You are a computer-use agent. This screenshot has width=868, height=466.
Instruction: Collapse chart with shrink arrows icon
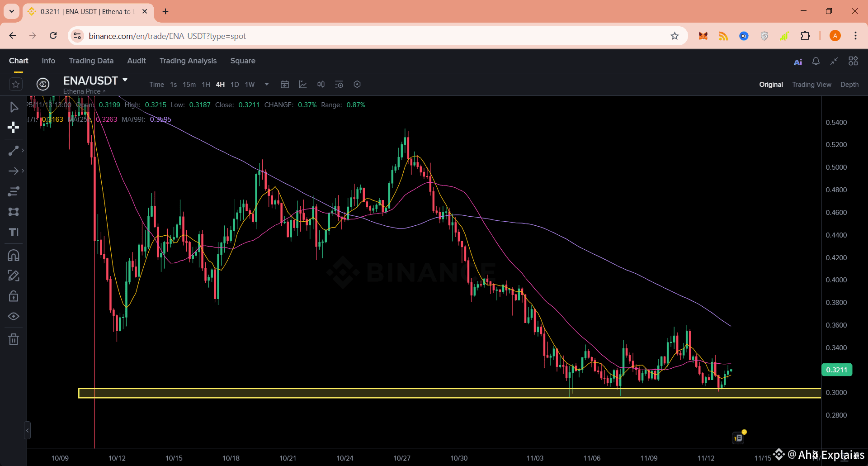(834, 61)
